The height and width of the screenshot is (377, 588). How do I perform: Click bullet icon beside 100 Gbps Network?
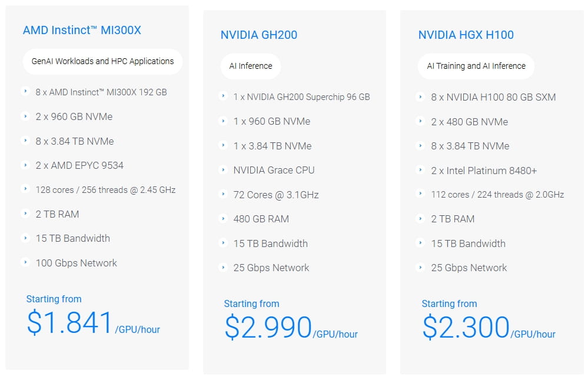click(25, 262)
